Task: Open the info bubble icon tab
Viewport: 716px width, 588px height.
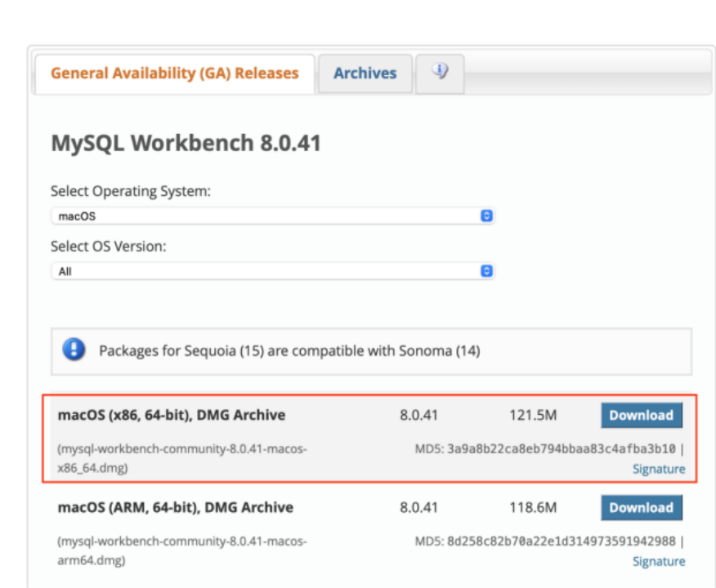Action: [441, 73]
